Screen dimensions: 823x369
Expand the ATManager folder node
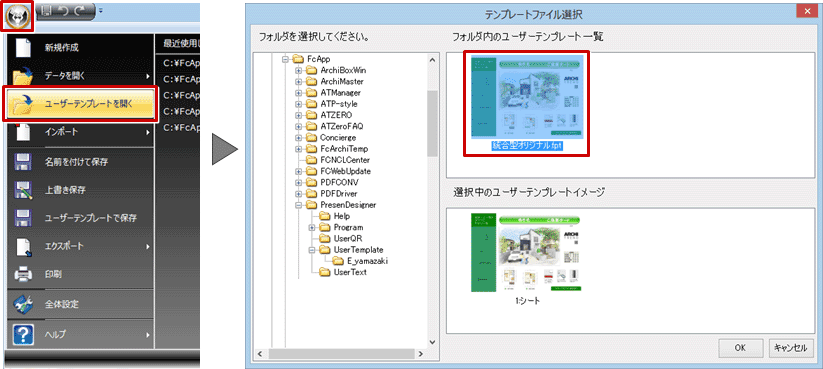[x=299, y=92]
